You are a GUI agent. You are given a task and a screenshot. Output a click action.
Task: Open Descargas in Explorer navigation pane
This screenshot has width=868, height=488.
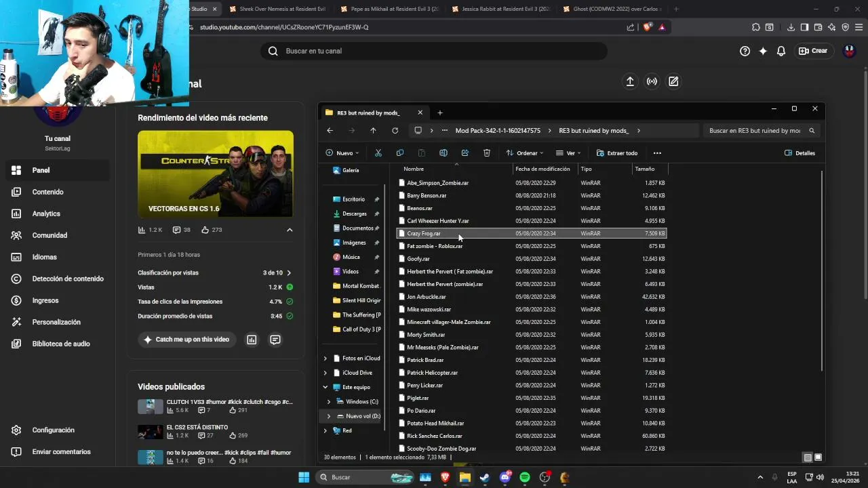[x=355, y=213]
